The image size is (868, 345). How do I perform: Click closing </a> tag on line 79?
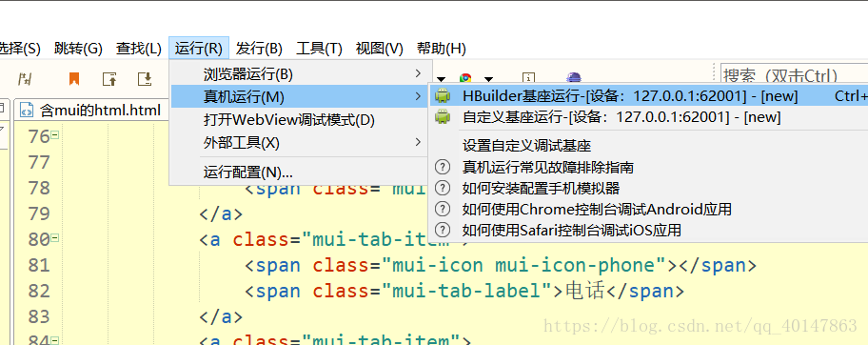click(x=220, y=213)
